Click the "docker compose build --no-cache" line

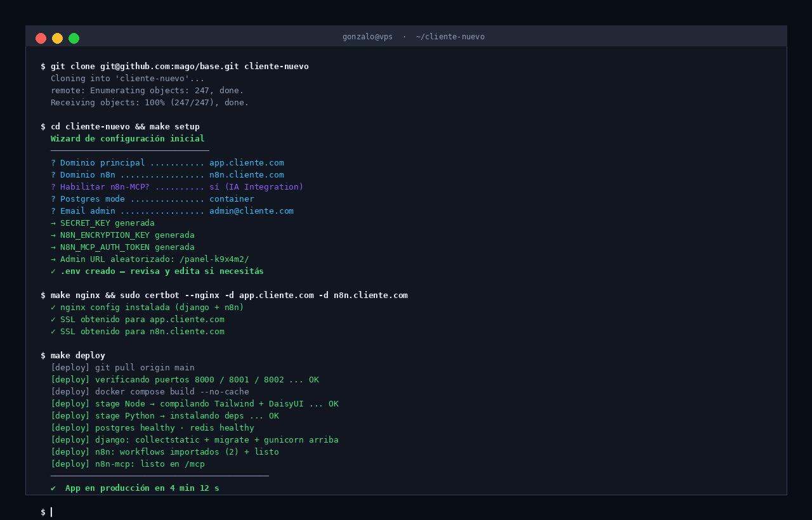[150, 392]
